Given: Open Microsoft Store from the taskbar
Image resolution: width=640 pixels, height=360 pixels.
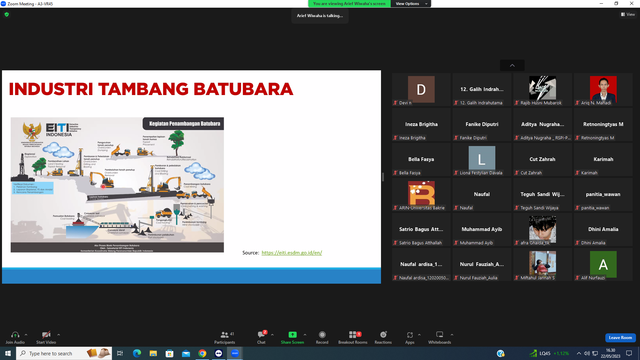Looking at the screenshot, I should (x=169, y=353).
